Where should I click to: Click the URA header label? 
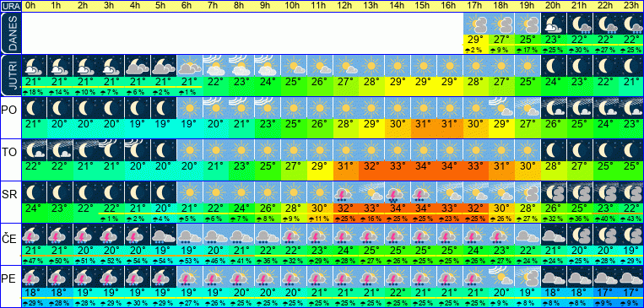[10, 6]
